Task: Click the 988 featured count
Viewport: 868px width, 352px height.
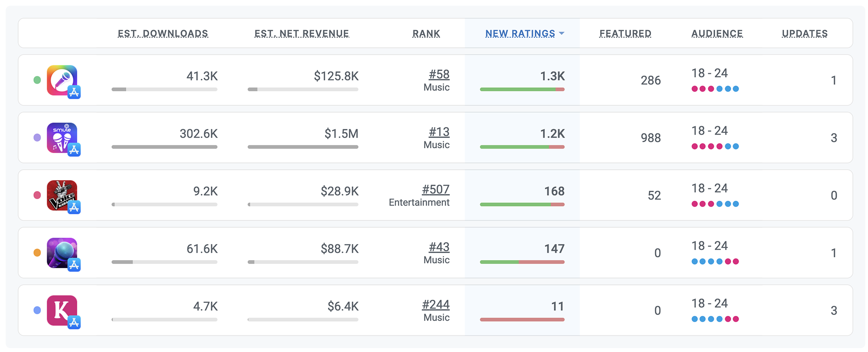Action: click(651, 138)
